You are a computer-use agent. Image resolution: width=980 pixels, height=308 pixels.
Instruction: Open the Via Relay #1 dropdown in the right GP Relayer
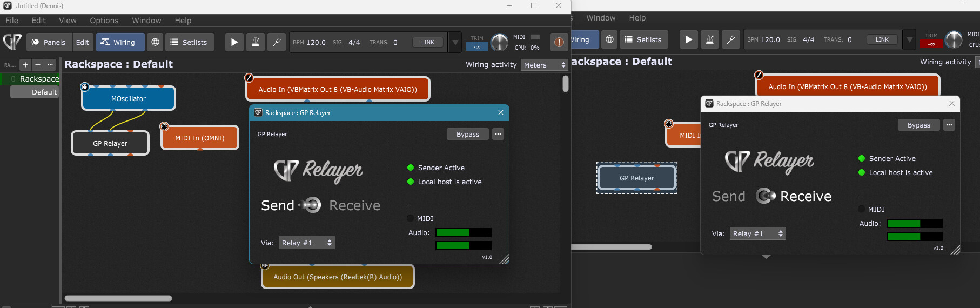[x=757, y=233]
